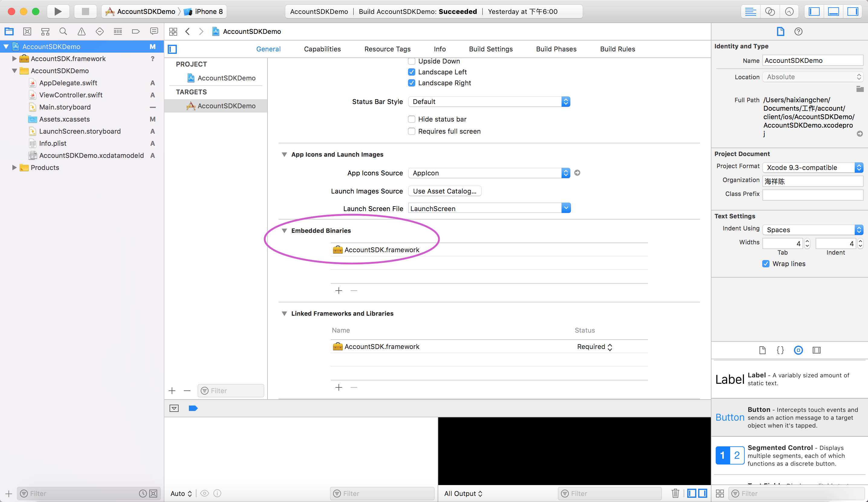Enable Requires full screen
Screen dimensions: 868x502
[x=412, y=131]
